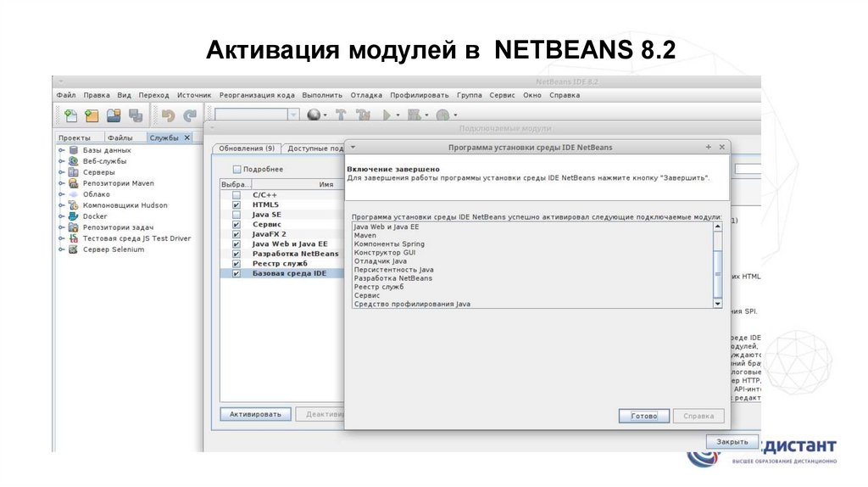Check the Java SE module checkbox

click(236, 215)
